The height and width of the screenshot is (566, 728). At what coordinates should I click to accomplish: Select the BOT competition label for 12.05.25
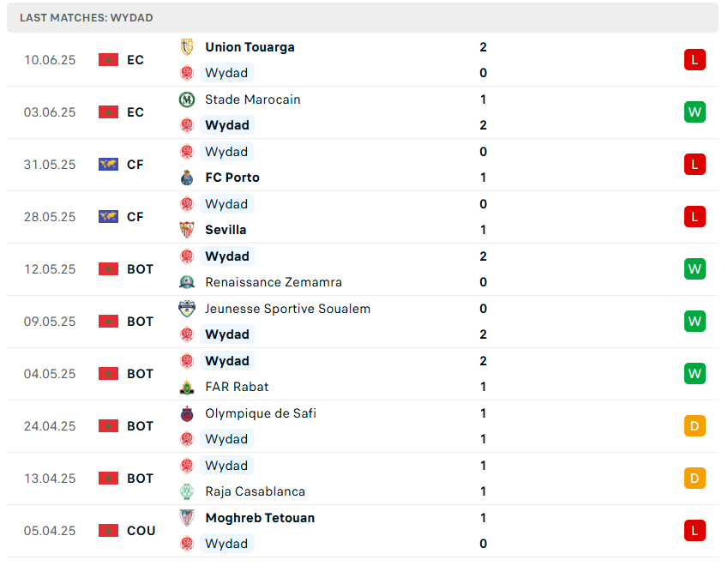[140, 269]
